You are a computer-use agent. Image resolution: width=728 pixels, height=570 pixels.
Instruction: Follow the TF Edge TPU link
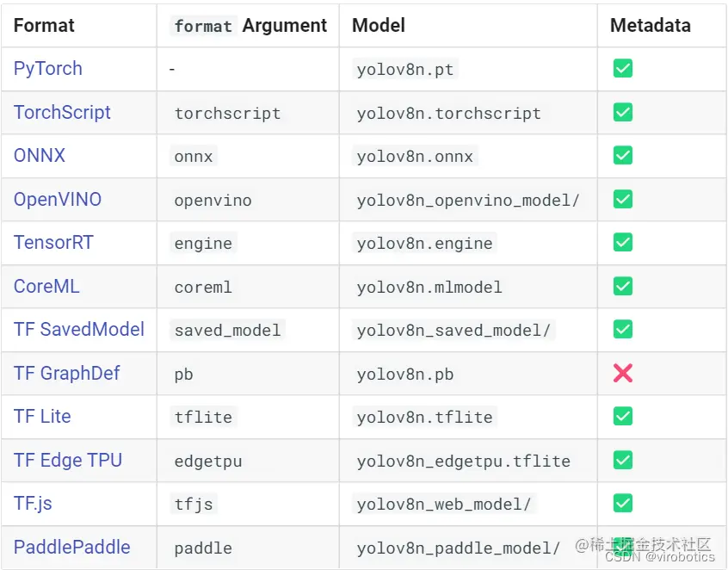coord(68,461)
